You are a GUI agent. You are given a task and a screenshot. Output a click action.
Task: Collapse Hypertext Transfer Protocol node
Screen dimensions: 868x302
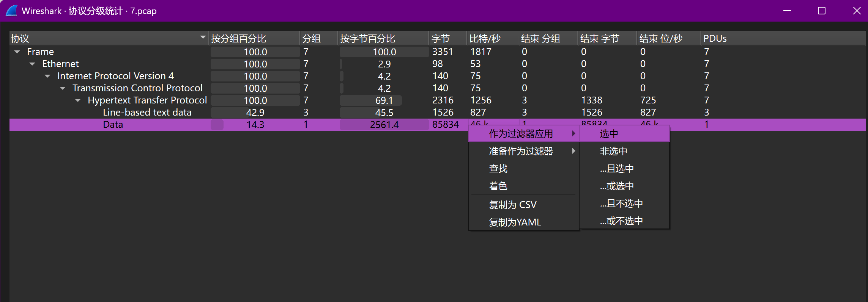(x=78, y=100)
